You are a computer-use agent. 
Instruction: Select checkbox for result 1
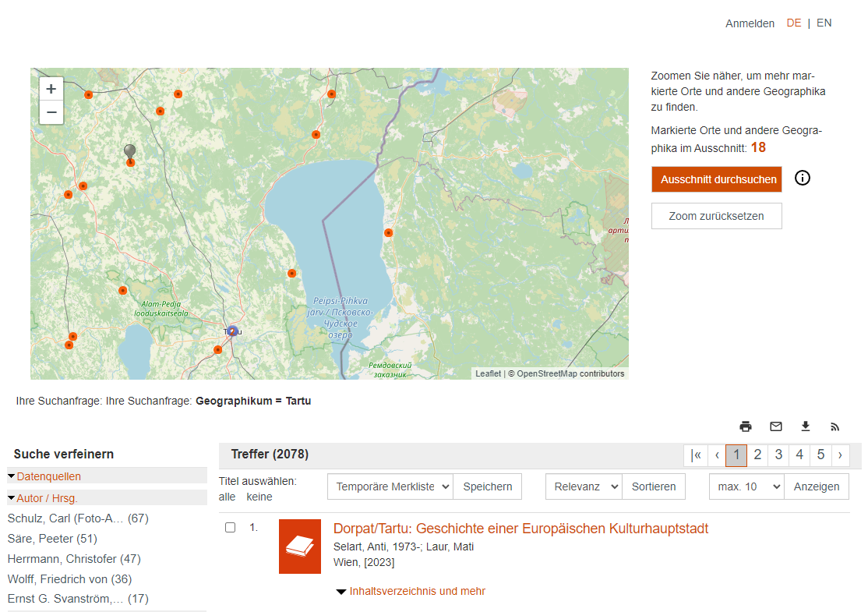(x=231, y=527)
